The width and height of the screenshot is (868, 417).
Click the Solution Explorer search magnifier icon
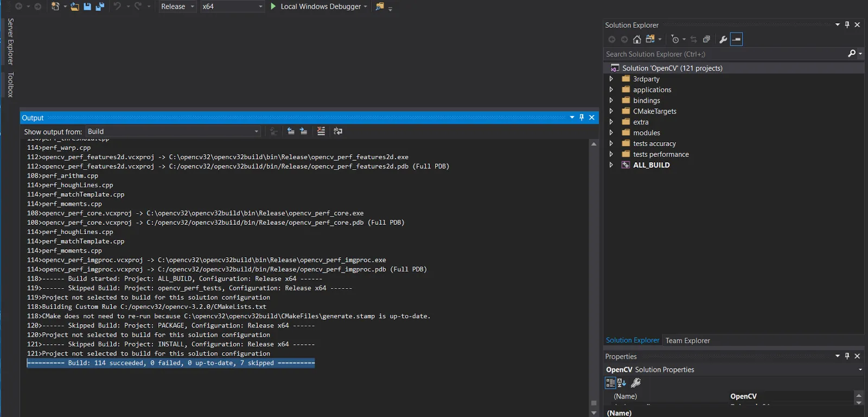[852, 53]
